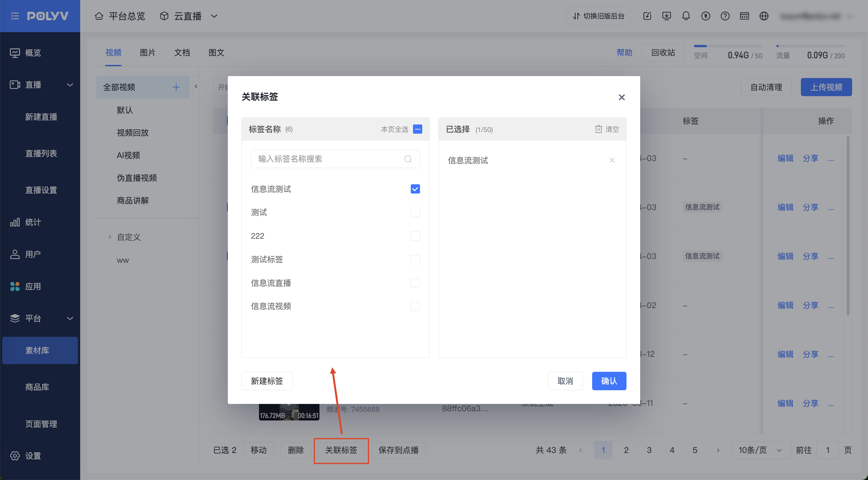Switch to the 文档 tab

[182, 53]
